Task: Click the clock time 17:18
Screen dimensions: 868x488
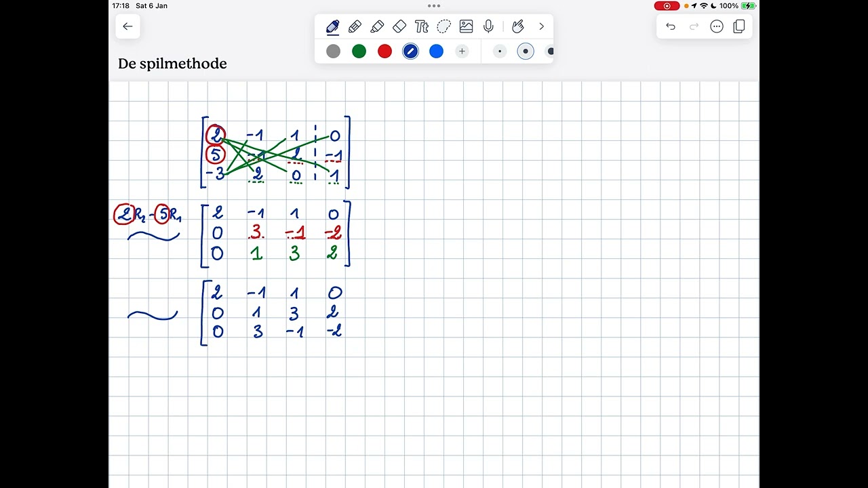Action: [121, 6]
